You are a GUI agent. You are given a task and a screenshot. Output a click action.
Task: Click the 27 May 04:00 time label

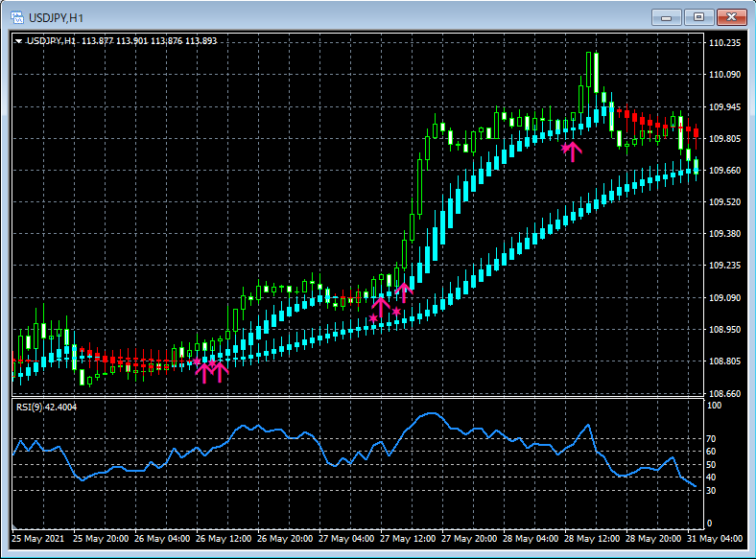346,539
